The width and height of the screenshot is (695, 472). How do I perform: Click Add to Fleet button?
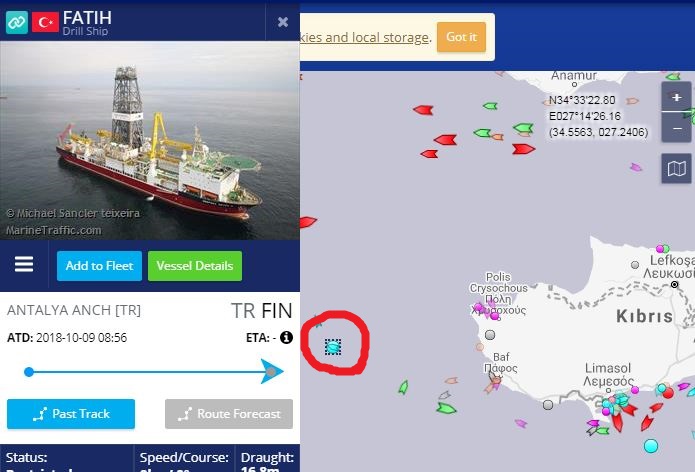99,266
